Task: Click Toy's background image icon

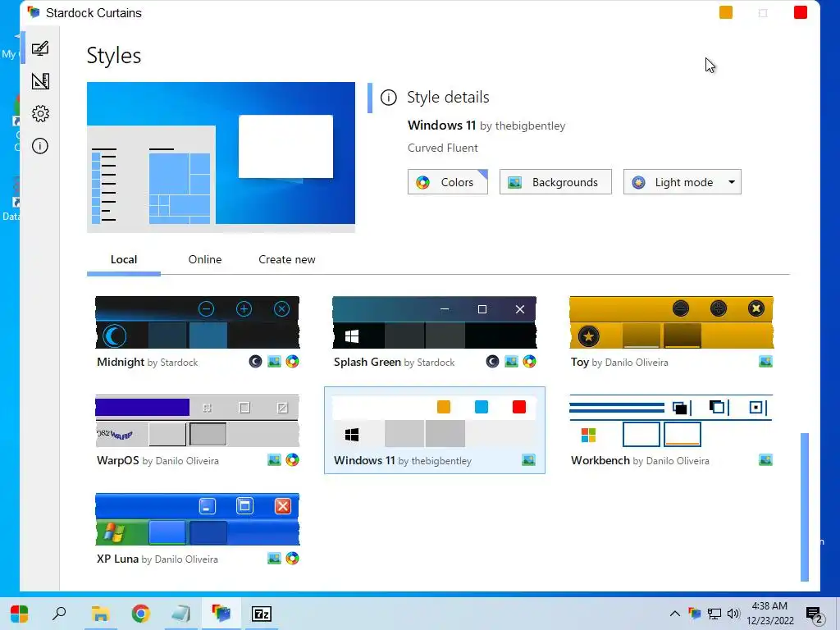Action: tap(766, 362)
